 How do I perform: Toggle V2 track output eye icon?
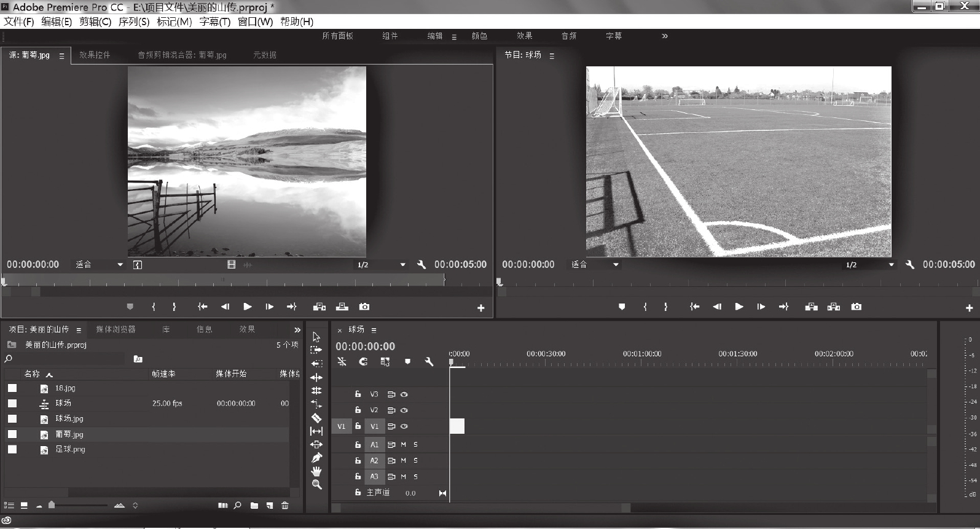[404, 410]
